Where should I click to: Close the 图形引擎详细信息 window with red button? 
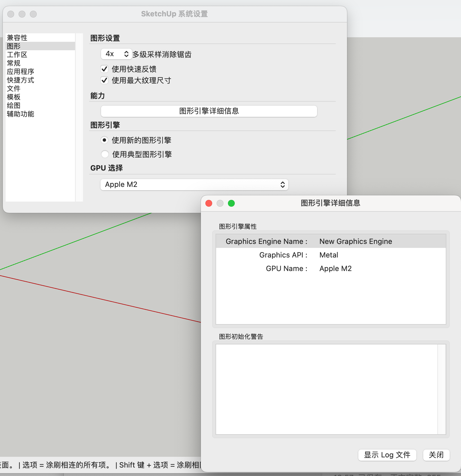(209, 203)
